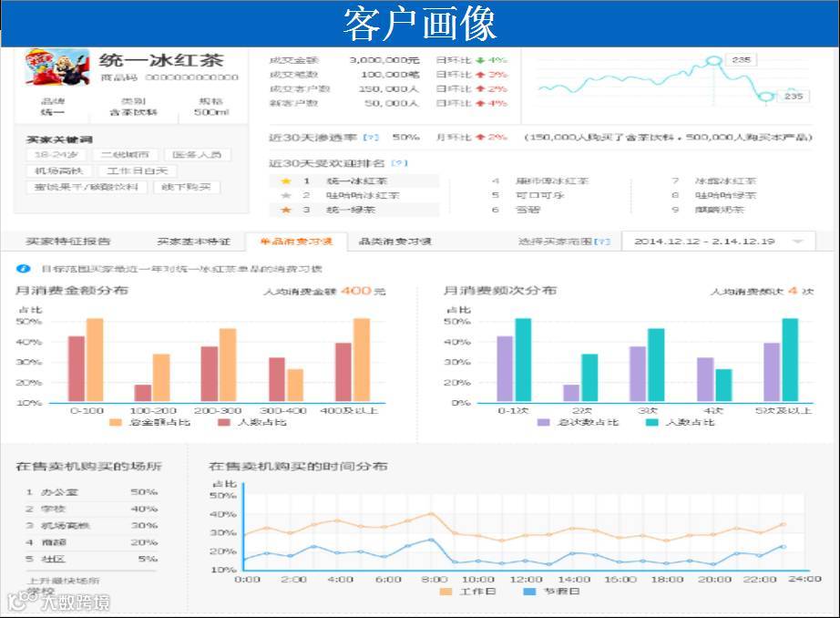Image resolution: width=840 pixels, height=618 pixels.
Task: Click the 医务人员 keyword tag
Action: pyautogui.click(x=197, y=155)
